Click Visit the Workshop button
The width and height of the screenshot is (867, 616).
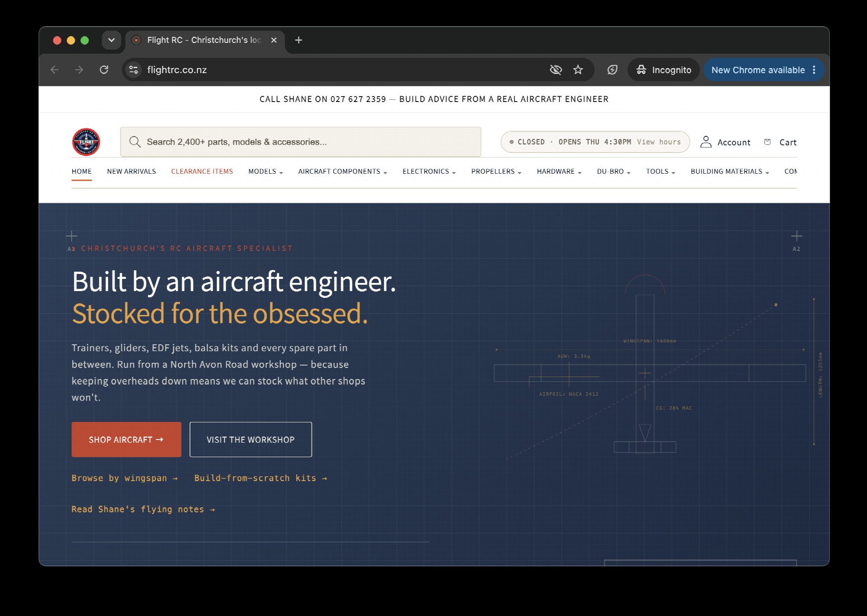coord(251,440)
